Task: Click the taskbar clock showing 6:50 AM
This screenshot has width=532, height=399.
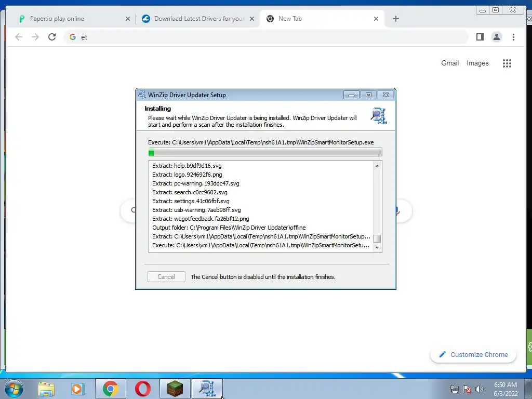Action: 506,389
